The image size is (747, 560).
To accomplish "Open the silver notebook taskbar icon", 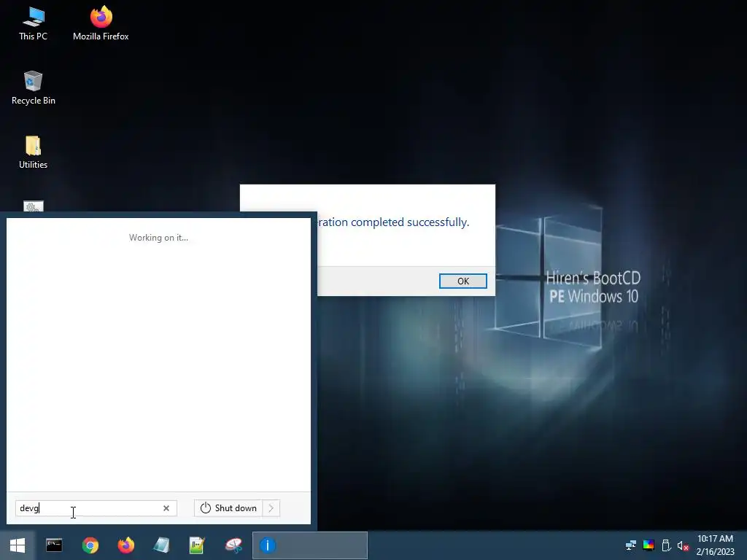I will coord(161,545).
